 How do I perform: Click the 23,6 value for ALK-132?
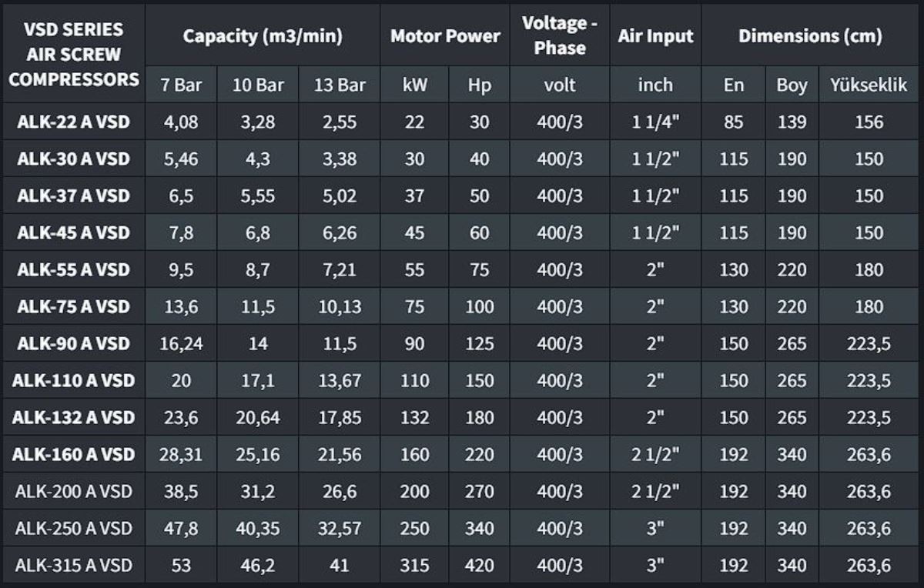pos(182,417)
